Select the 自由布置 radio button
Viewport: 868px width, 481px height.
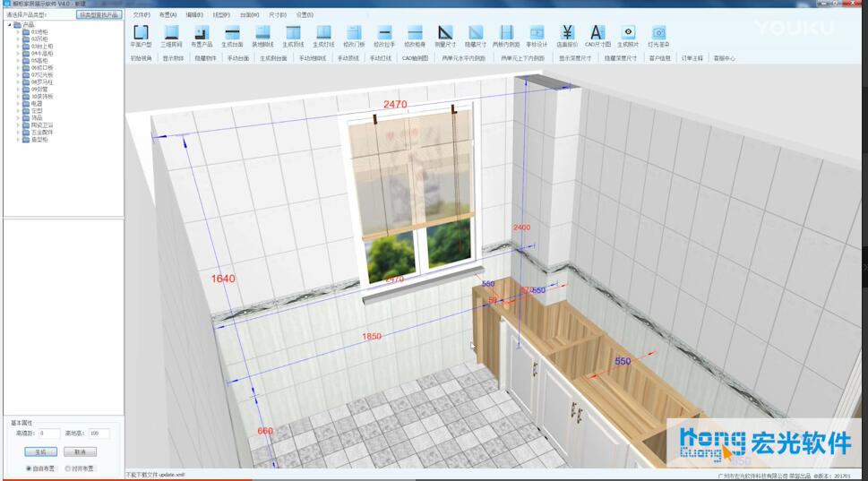[30, 468]
